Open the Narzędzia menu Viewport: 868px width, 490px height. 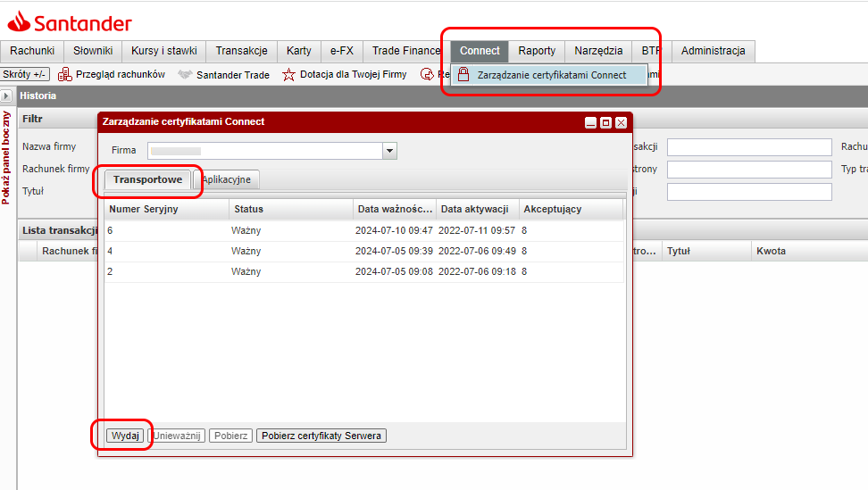tap(598, 51)
